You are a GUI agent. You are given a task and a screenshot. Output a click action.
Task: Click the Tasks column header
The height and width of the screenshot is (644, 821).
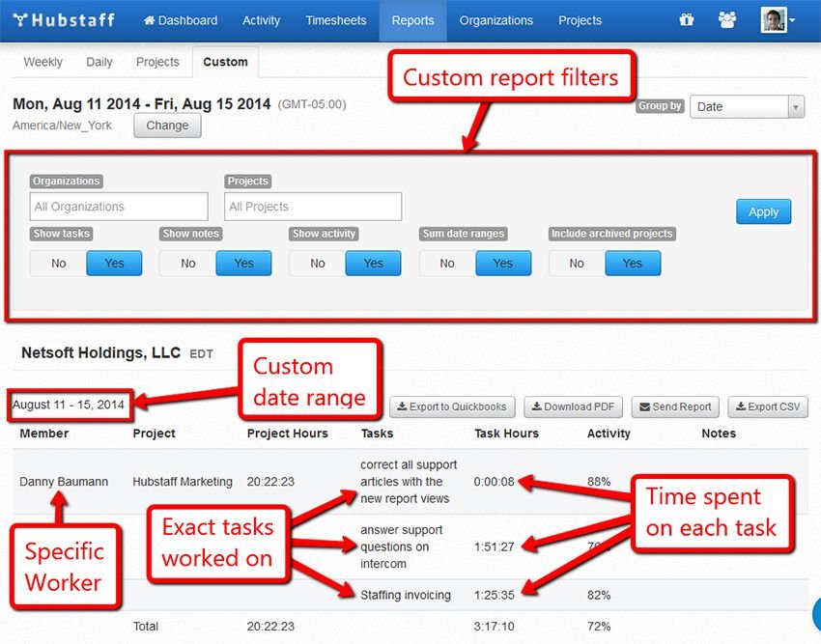click(x=377, y=434)
